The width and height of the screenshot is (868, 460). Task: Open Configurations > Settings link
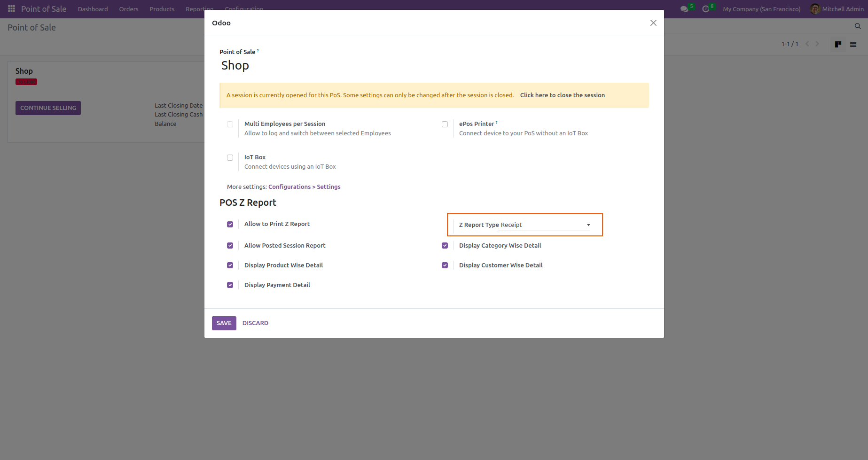coord(305,187)
